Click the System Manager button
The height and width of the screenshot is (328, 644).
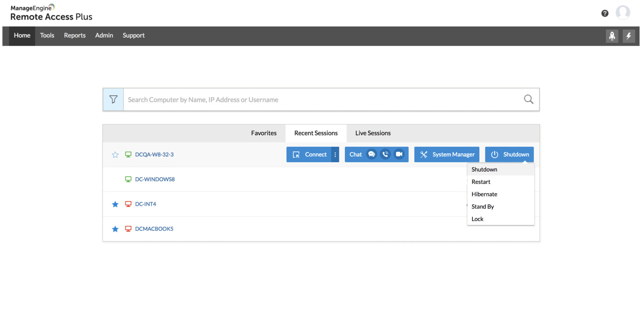click(x=447, y=154)
